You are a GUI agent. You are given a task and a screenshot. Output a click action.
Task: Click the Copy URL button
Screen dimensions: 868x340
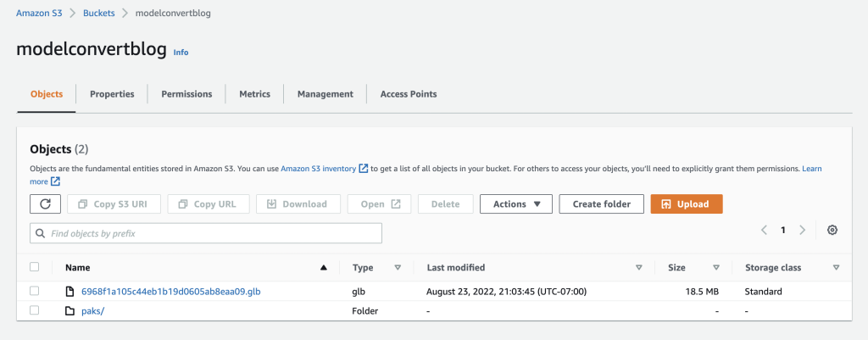point(209,203)
